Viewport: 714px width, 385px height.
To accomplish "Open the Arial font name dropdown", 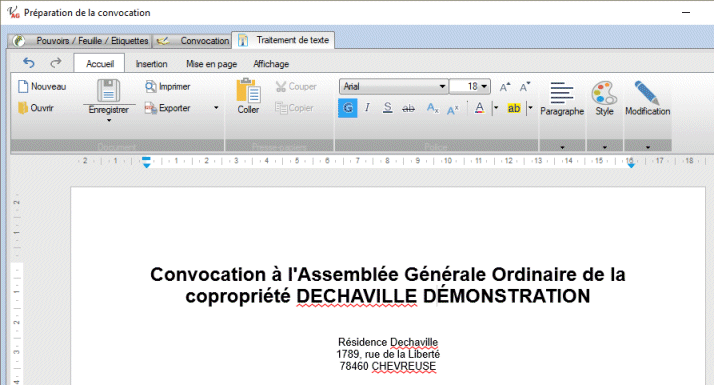I will (442, 87).
